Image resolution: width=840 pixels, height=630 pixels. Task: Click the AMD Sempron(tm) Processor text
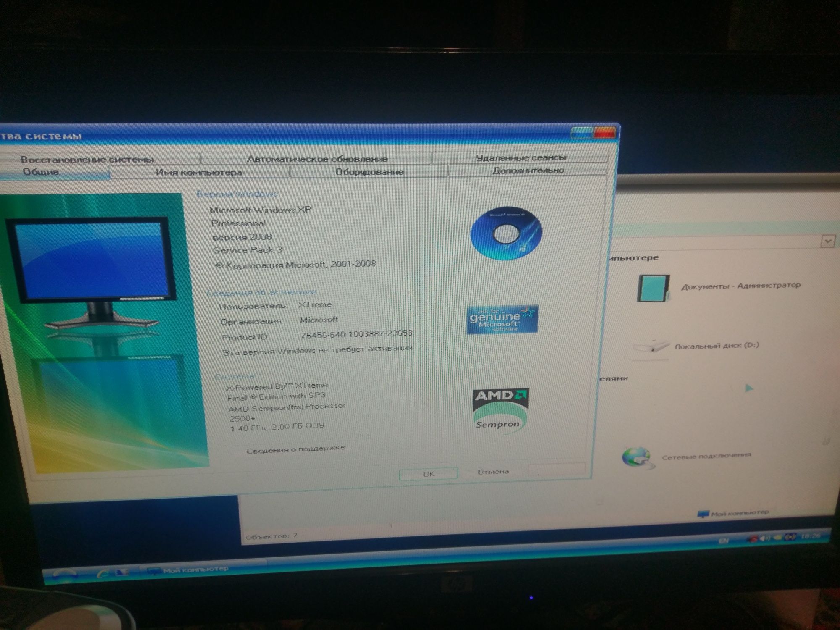click(286, 407)
